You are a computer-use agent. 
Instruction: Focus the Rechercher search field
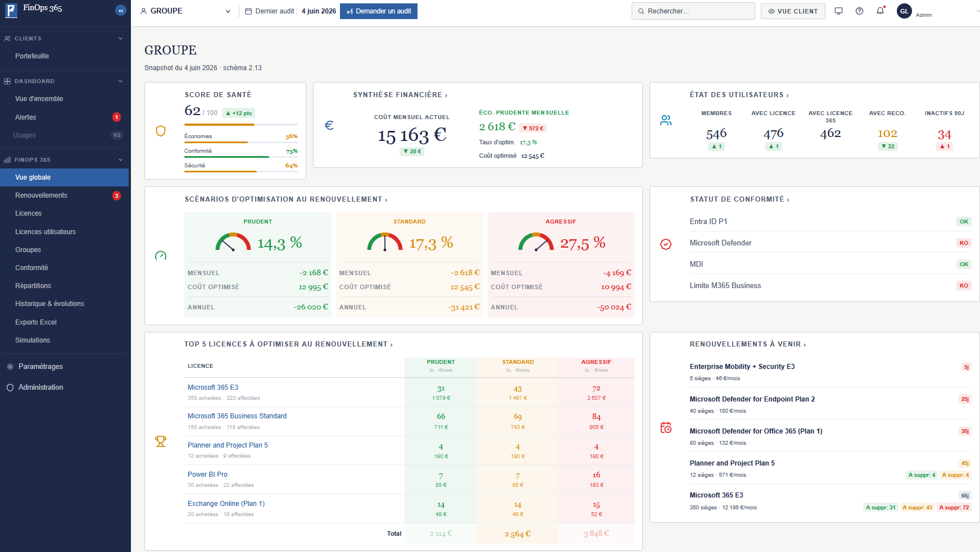pyautogui.click(x=693, y=11)
